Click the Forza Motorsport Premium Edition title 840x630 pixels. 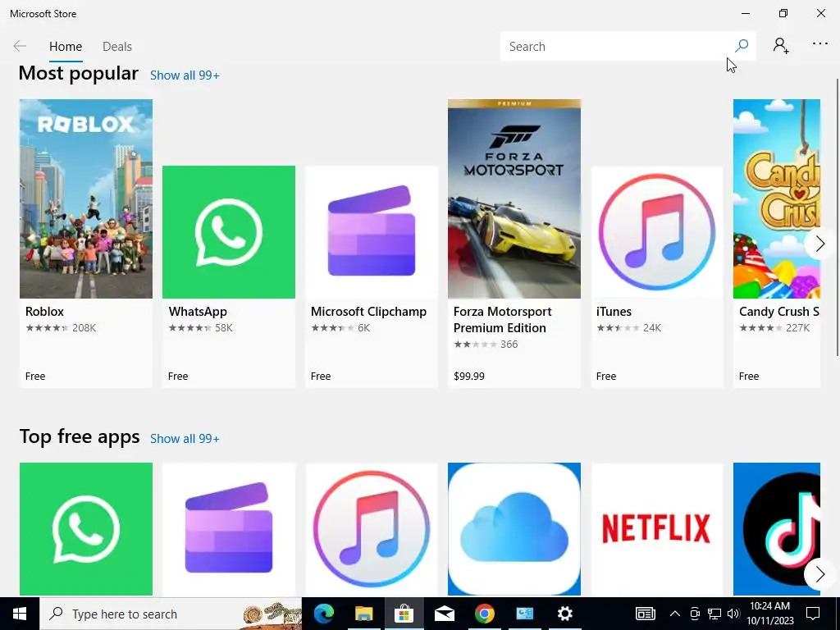pos(503,320)
